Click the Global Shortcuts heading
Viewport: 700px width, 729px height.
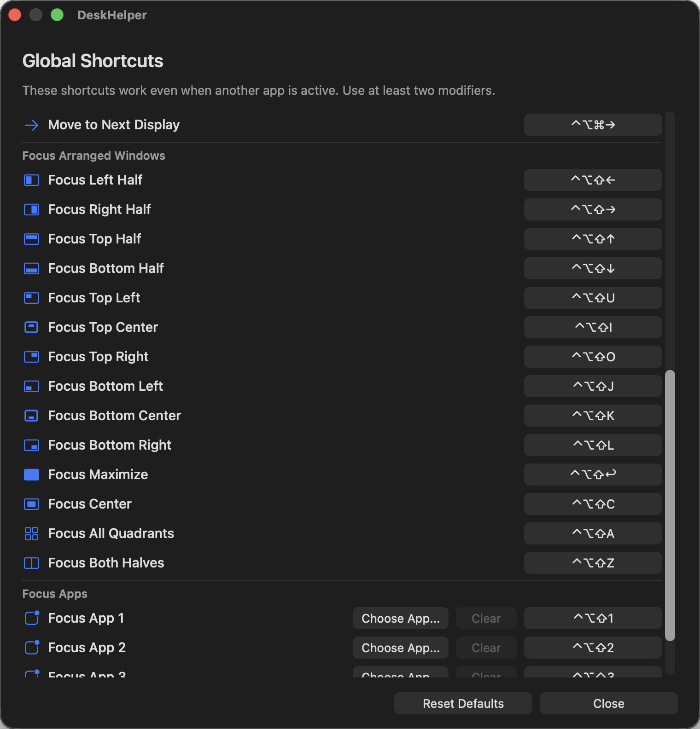click(x=93, y=61)
